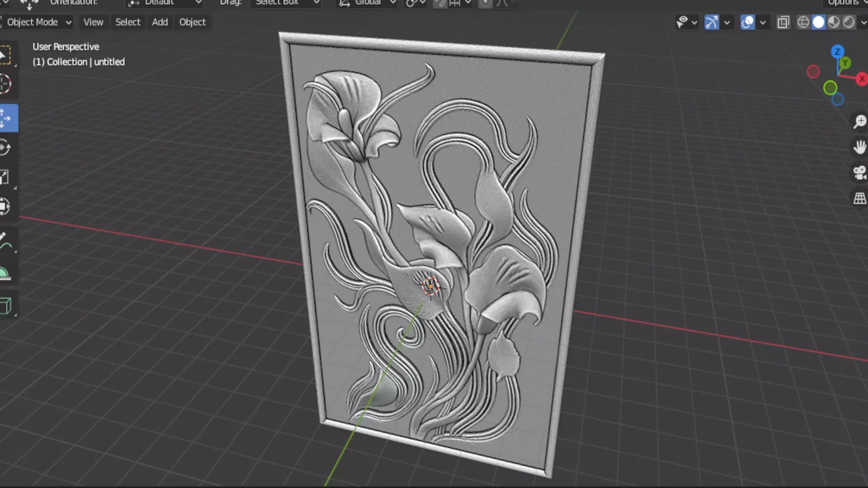Open the Global transform orientation dropdown

click(368, 3)
